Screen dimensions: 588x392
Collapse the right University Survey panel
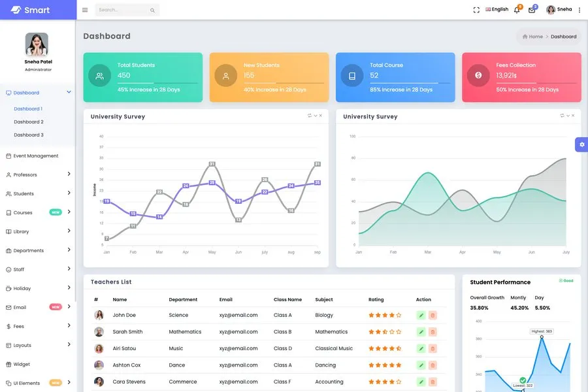click(568, 116)
